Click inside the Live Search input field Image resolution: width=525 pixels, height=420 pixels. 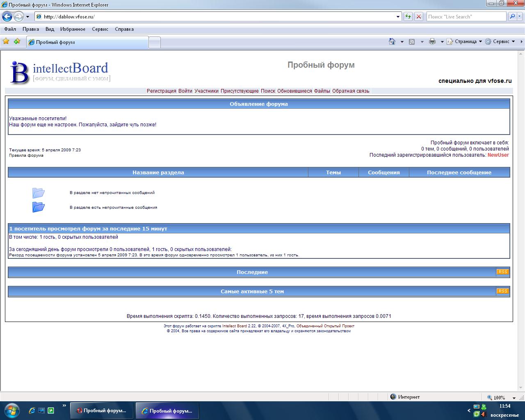(466, 17)
